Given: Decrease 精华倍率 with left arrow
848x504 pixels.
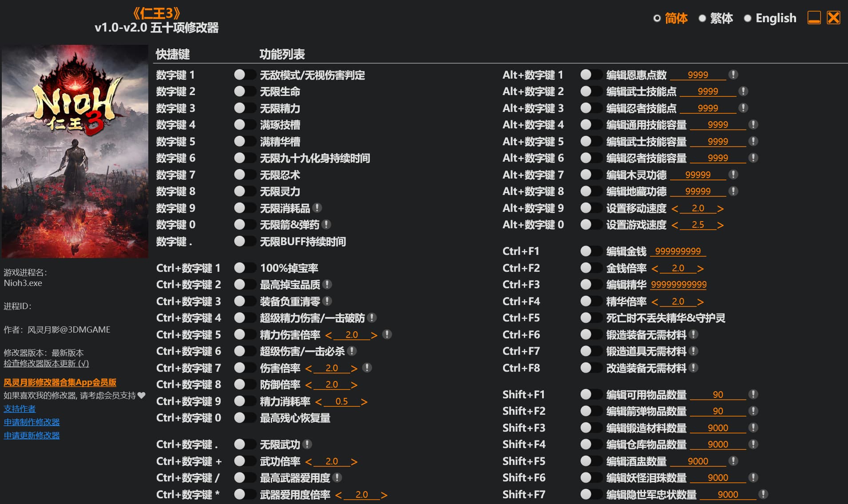Looking at the screenshot, I should pos(655,302).
